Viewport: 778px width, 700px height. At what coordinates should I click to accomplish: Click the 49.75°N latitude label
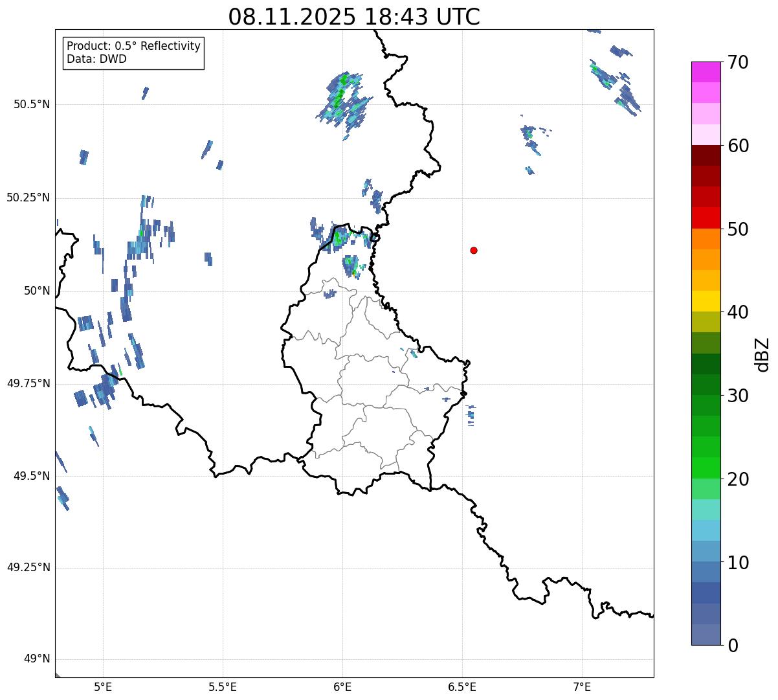click(28, 383)
